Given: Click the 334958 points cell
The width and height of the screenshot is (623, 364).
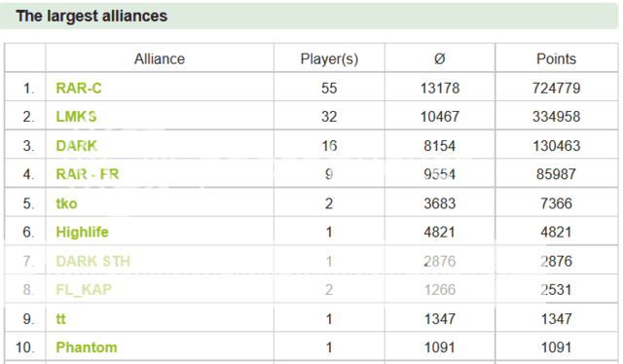Looking at the screenshot, I should tap(557, 117).
